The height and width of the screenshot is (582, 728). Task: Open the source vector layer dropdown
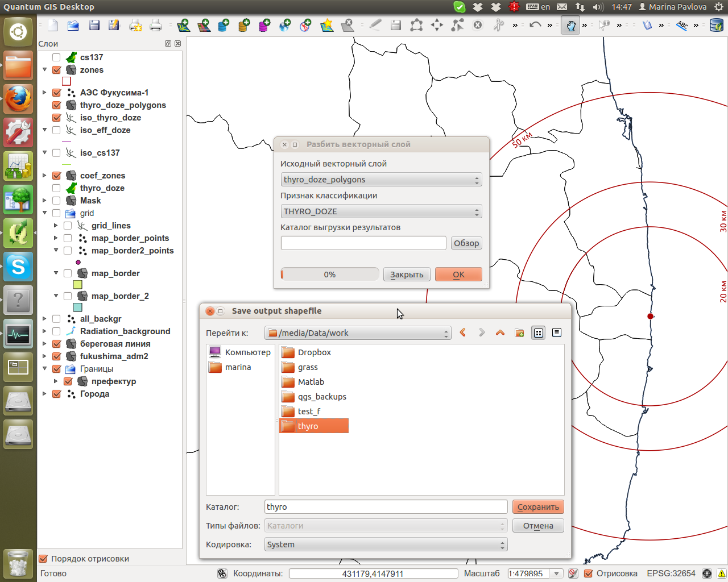point(381,180)
